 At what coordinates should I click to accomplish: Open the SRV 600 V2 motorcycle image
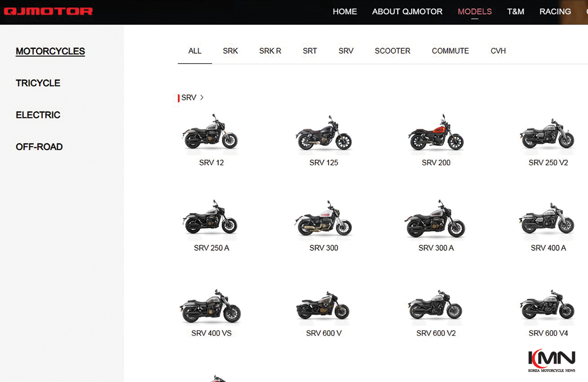tap(435, 305)
